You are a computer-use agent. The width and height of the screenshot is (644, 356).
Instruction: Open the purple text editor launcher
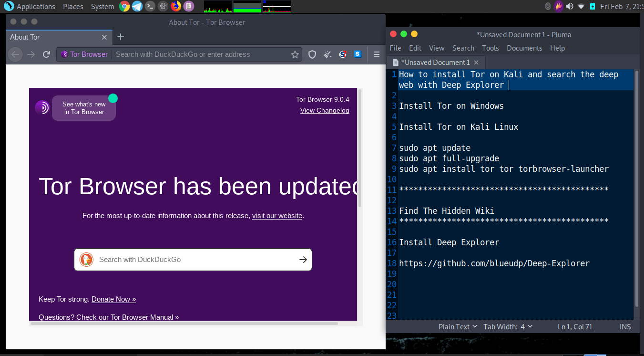tap(189, 6)
